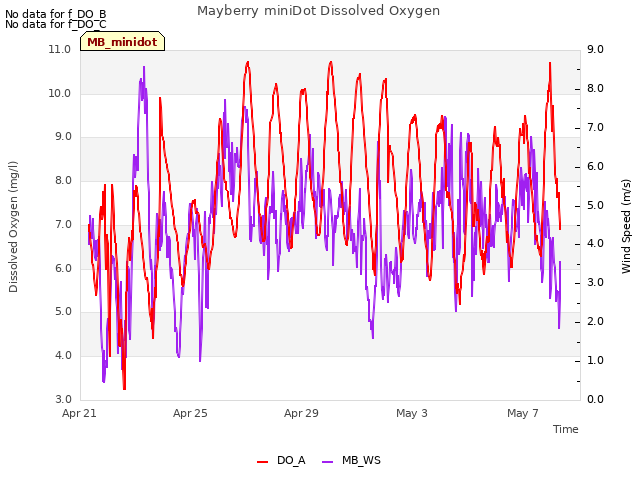Click the Apr 21 date tick label
The width and height of the screenshot is (640, 480).
tap(79, 413)
